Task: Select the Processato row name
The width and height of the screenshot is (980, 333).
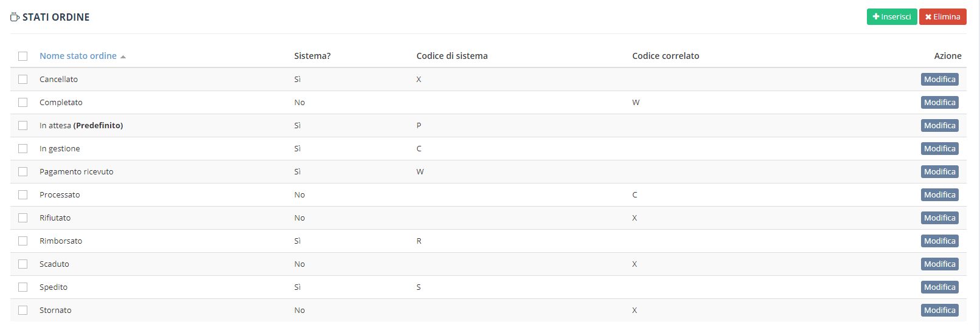Action: pyautogui.click(x=60, y=194)
